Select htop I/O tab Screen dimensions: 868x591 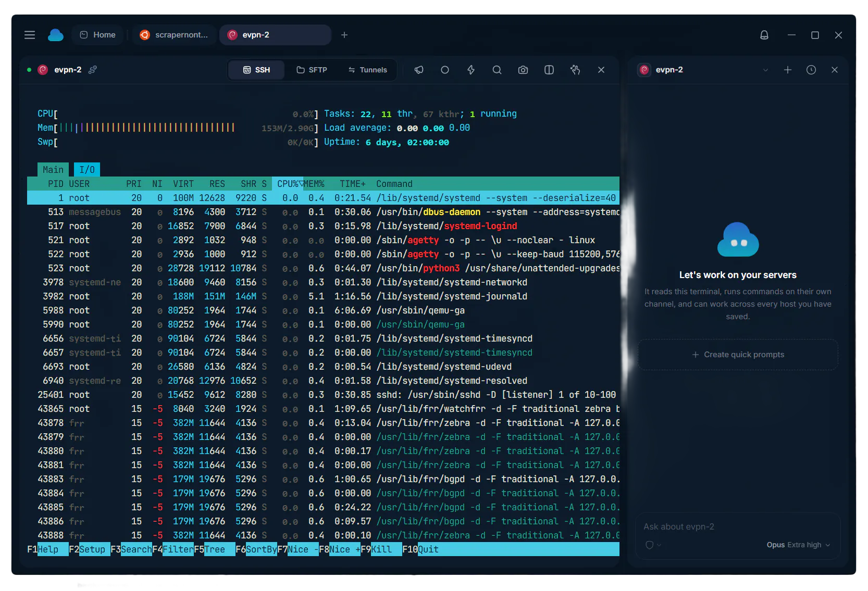tap(87, 170)
